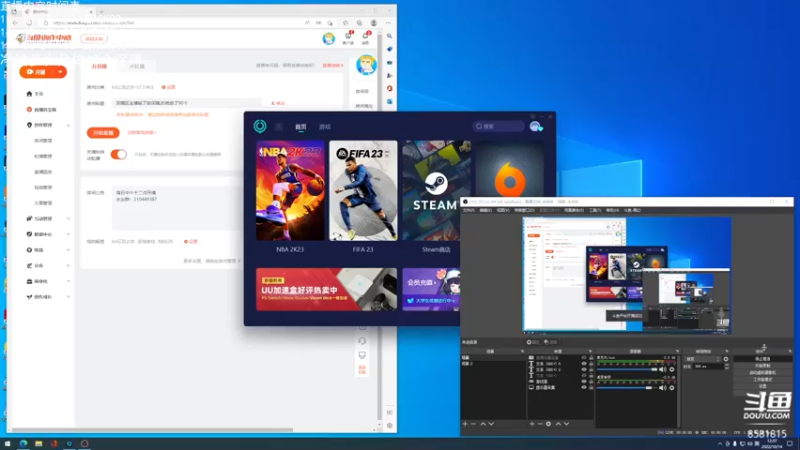This screenshot has height=450, width=800.
Task: Remove selected scene with OBS scenes minus
Action: point(473,423)
